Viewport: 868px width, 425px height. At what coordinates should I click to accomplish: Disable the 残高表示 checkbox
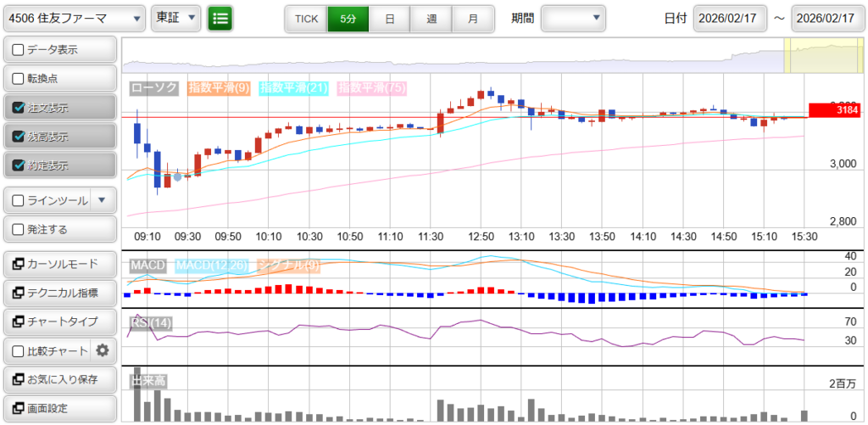pos(18,137)
